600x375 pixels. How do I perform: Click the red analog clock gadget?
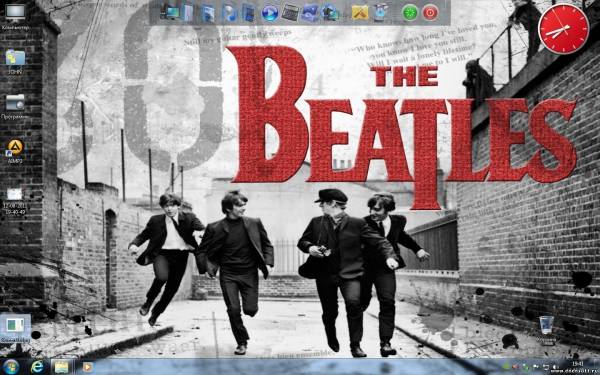tap(564, 29)
